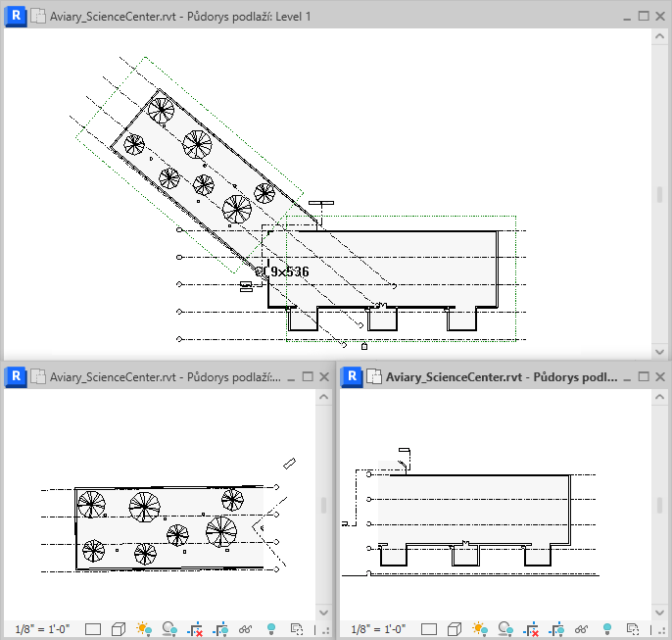Toggle Crop View in bottom-left view
The image size is (672, 640).
(195, 629)
